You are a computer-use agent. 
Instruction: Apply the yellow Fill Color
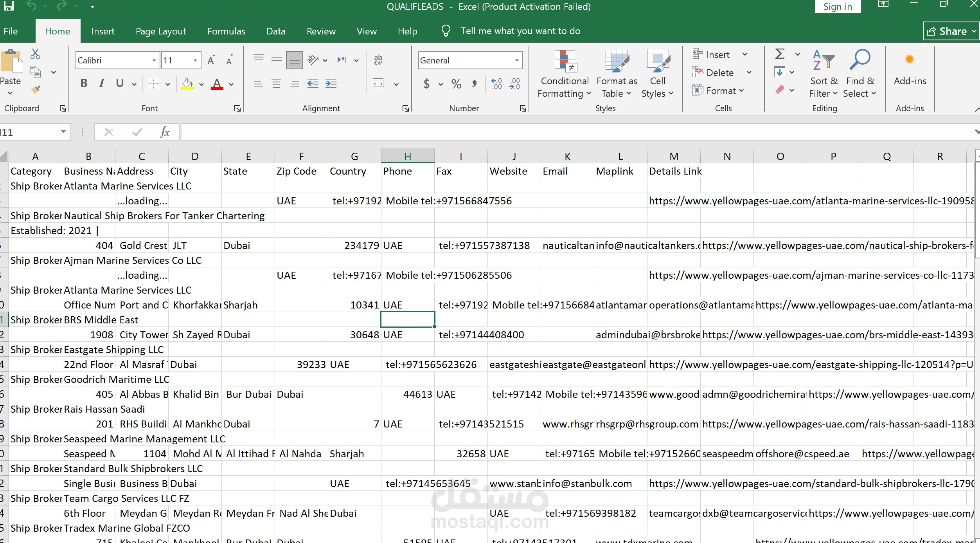coord(187,84)
